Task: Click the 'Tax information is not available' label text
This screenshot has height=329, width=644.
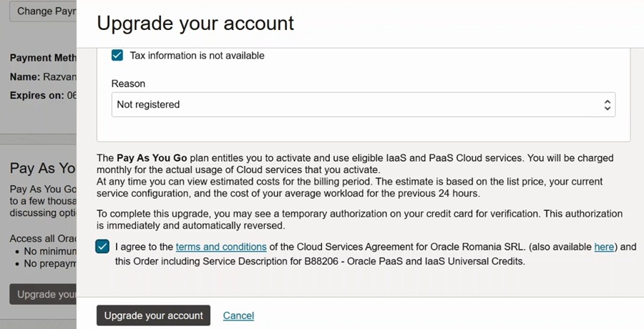Action: 197,55
